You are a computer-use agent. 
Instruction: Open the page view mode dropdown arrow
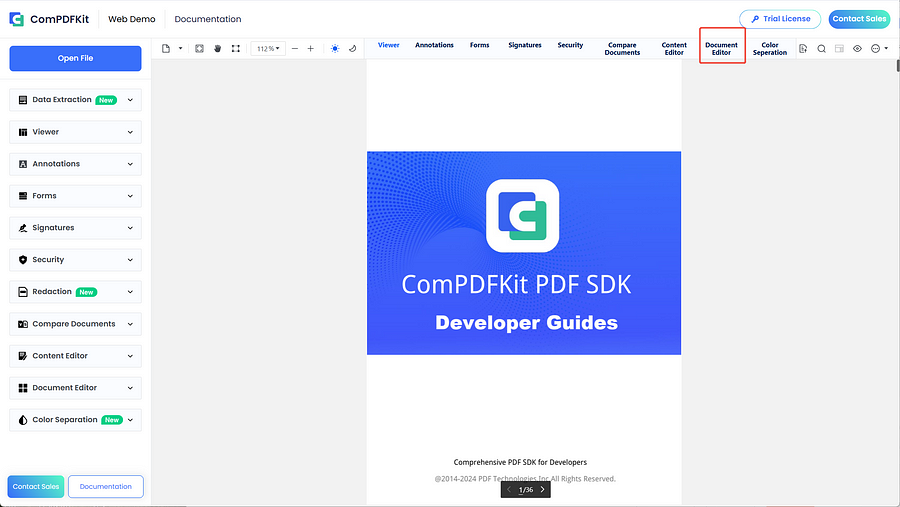[x=180, y=49]
